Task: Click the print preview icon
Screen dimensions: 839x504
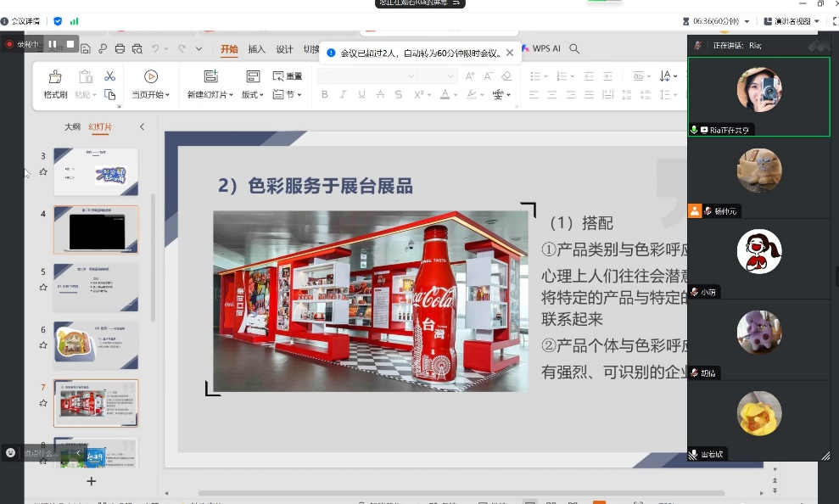Action: coord(137,48)
